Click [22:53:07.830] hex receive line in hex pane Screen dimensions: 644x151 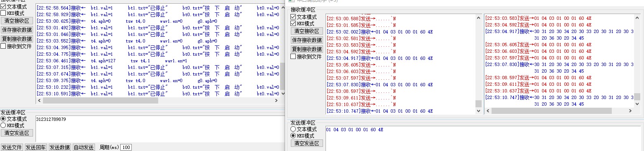coord(559,64)
